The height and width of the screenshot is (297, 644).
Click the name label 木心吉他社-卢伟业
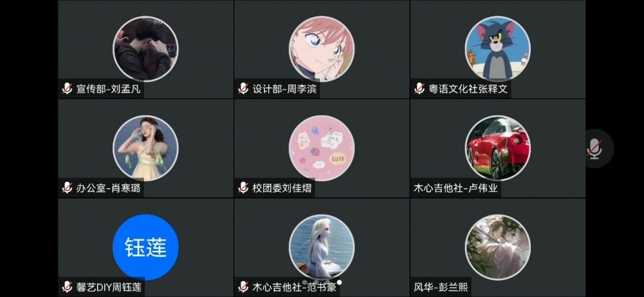click(456, 188)
